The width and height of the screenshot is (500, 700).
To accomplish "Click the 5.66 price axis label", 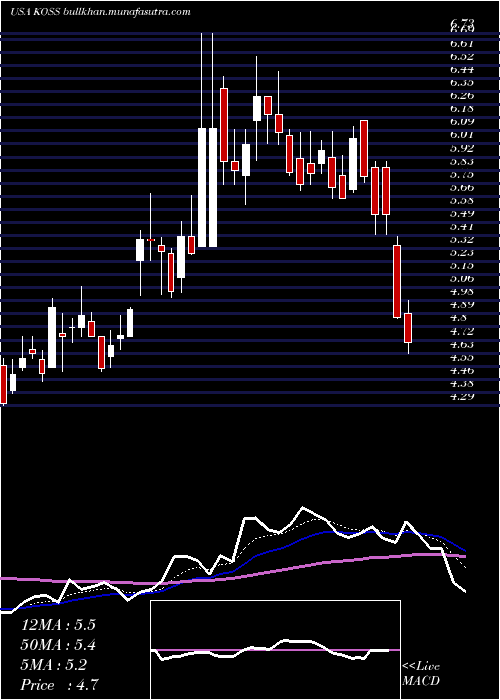I will (x=462, y=187).
